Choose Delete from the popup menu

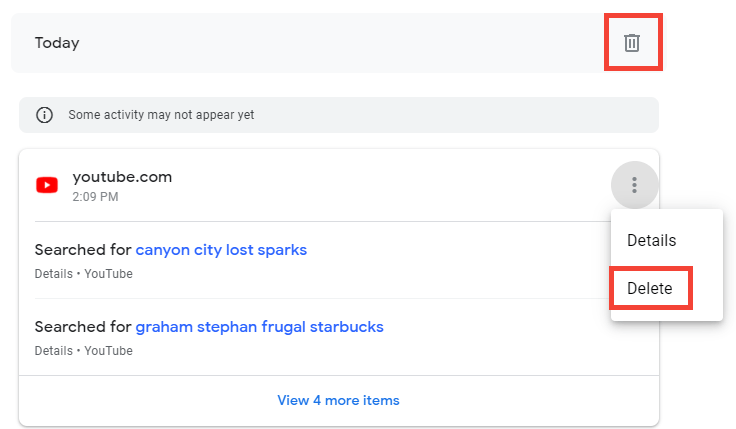pos(649,289)
